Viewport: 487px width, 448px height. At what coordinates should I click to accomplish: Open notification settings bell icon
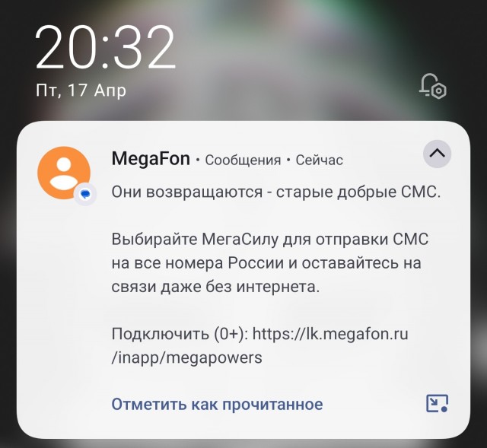433,87
